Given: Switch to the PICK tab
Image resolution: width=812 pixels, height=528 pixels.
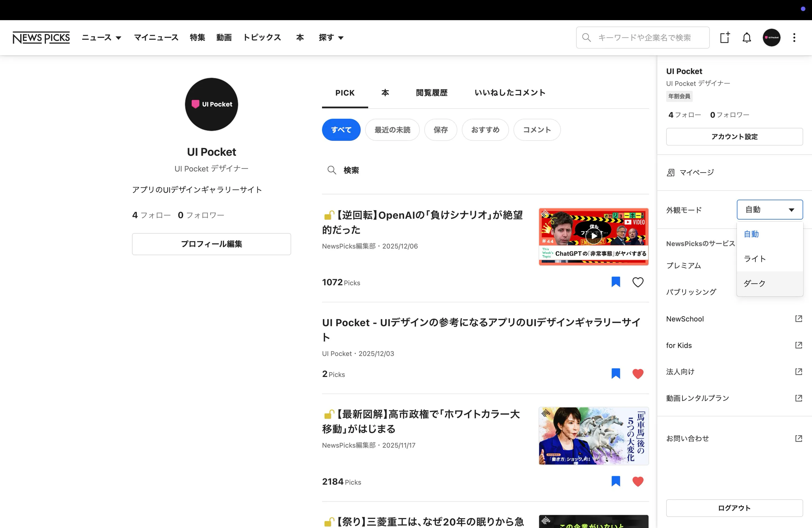Looking at the screenshot, I should click(345, 93).
